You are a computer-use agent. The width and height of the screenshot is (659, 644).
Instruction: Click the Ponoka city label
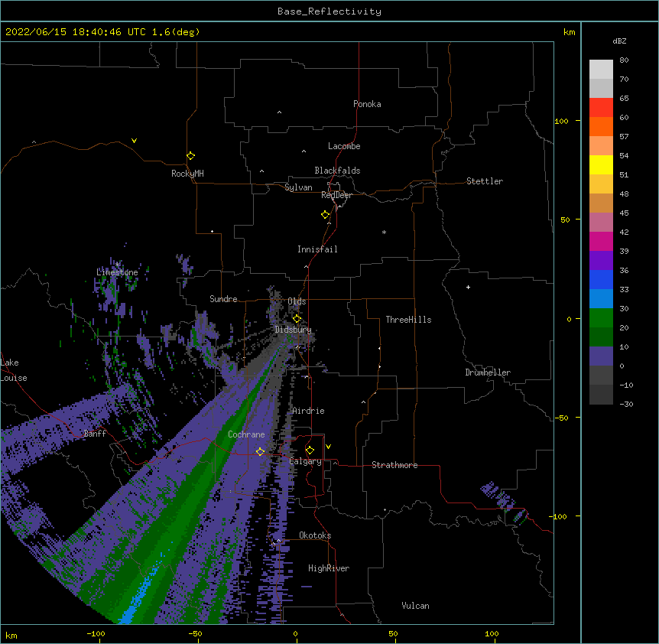(367, 104)
